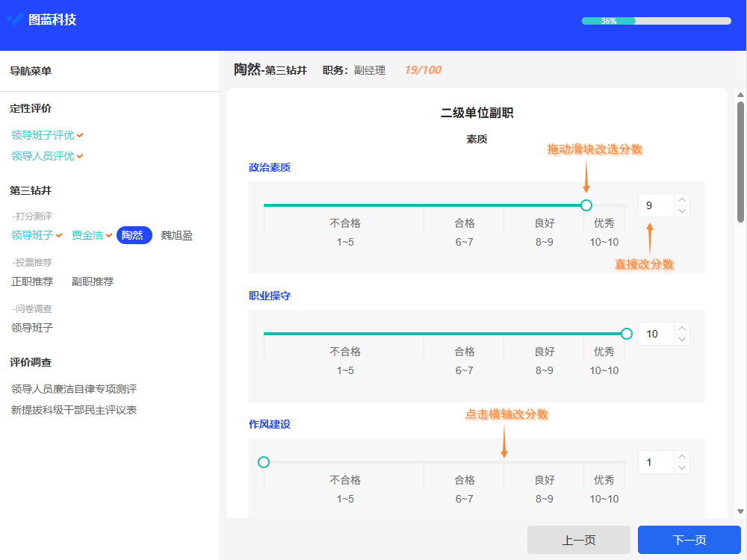
Task: Click the 职业操守 score input showing 10
Action: coord(653,334)
